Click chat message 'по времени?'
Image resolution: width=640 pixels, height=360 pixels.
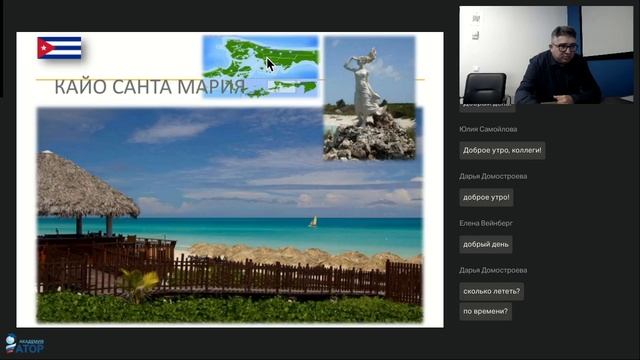[x=485, y=311]
